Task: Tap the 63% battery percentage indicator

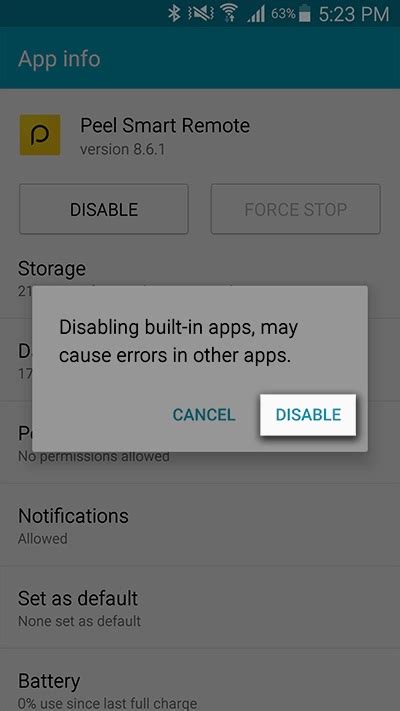Action: tap(283, 14)
